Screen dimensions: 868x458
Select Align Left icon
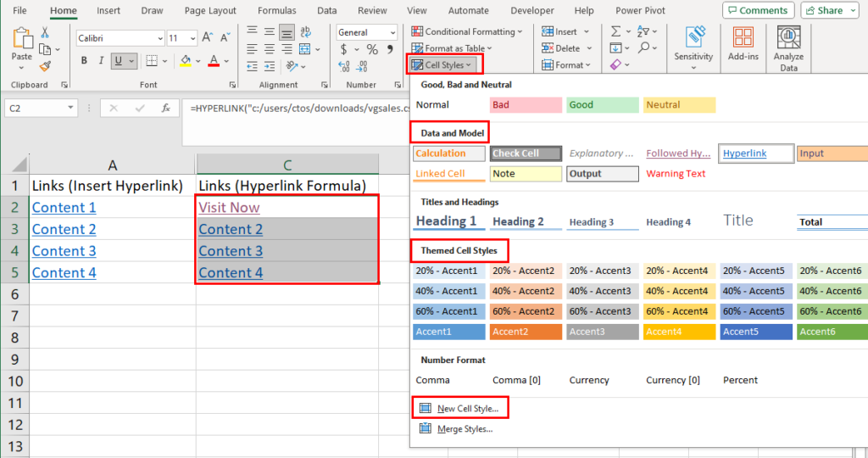coord(252,48)
